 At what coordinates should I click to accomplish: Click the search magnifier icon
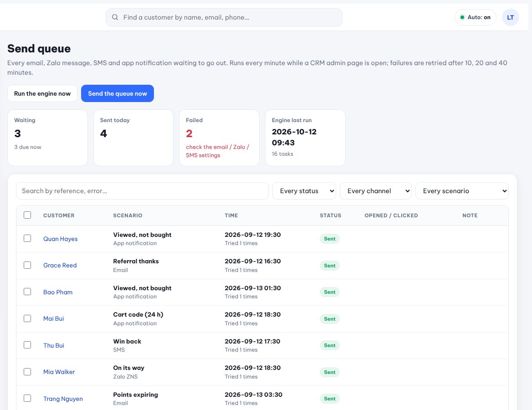(115, 17)
